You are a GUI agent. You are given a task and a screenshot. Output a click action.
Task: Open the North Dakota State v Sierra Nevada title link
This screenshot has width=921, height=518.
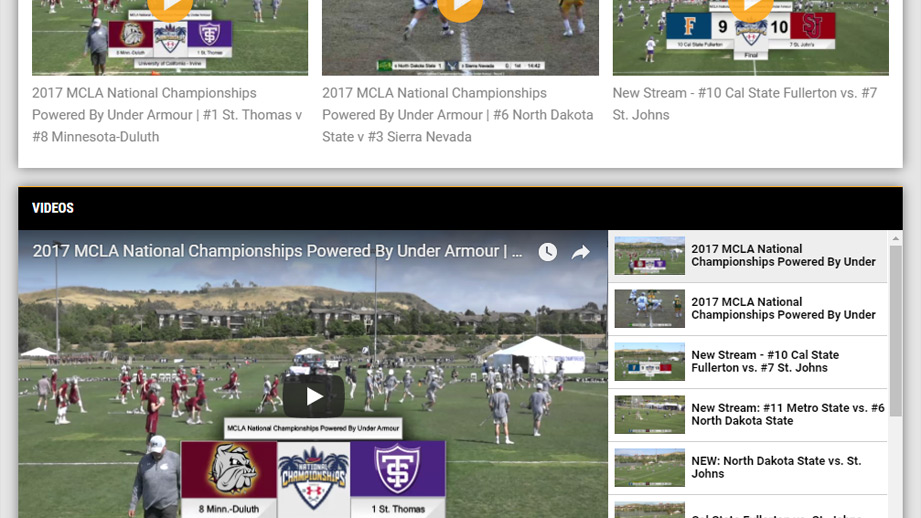458,115
